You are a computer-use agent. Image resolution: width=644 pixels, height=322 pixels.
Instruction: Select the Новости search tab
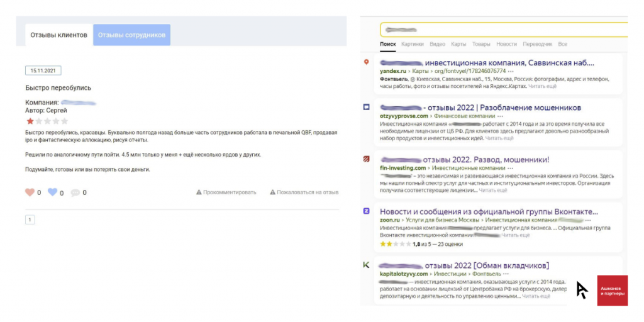pyautogui.click(x=506, y=44)
